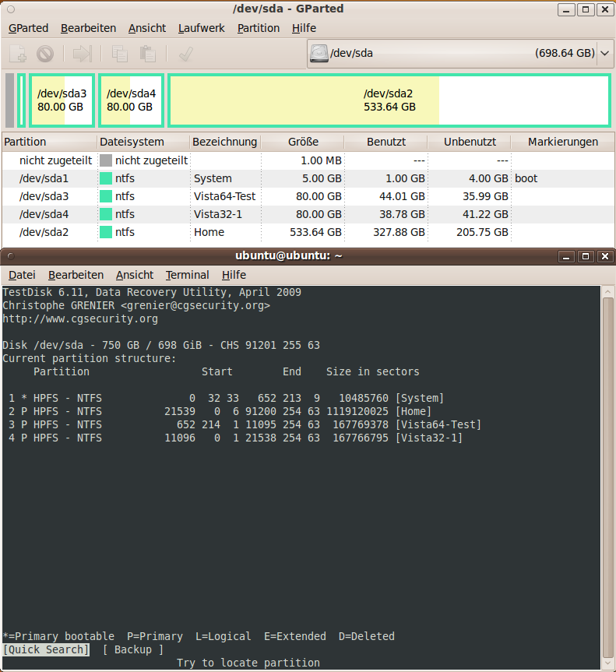Click the Resize/Move toolbar icon

point(82,54)
